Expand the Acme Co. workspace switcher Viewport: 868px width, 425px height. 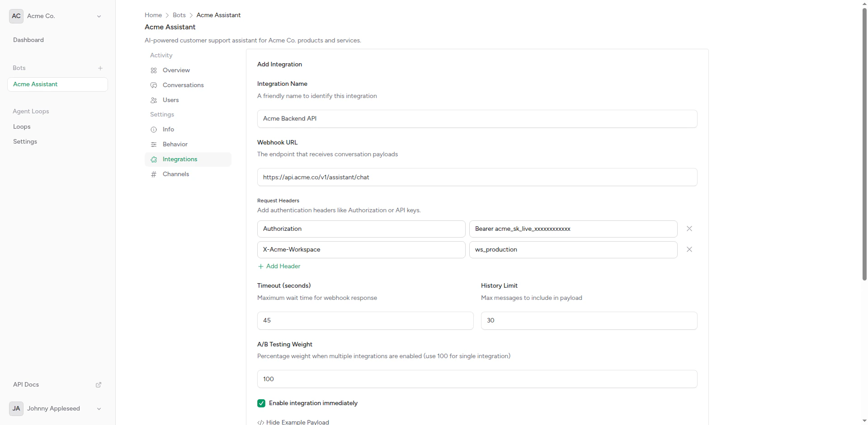pyautogui.click(x=99, y=16)
